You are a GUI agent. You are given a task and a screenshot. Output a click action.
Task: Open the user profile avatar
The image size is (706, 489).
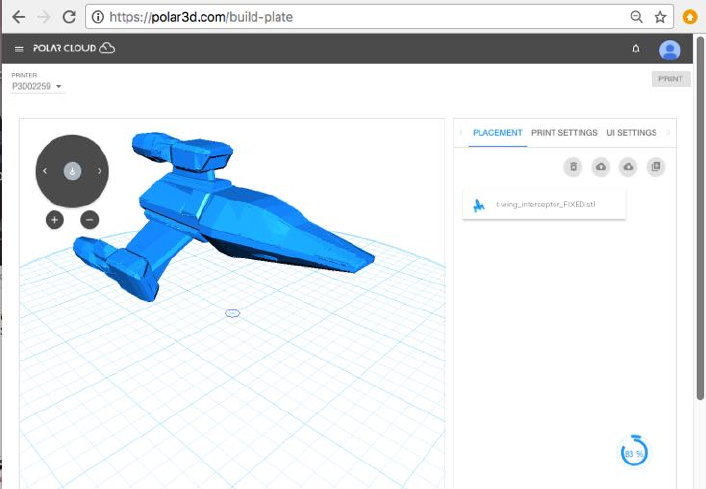670,50
